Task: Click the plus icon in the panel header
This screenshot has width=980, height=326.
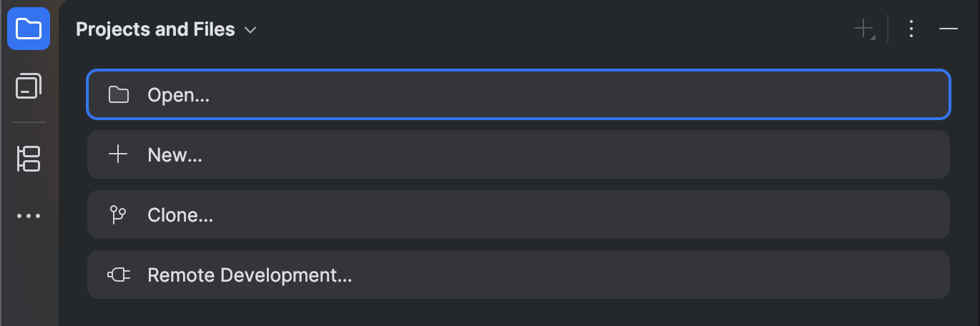Action: 863,29
